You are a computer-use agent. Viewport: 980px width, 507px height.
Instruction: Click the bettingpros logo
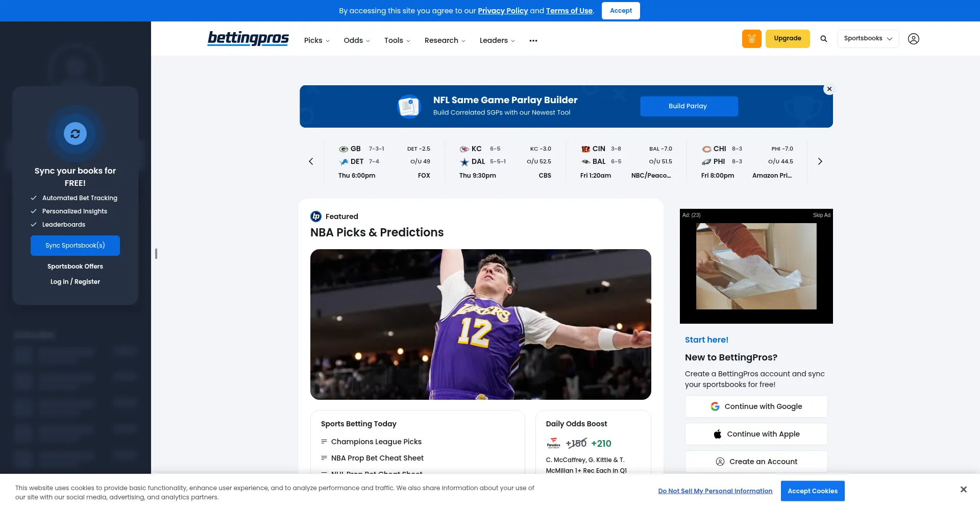pyautogui.click(x=248, y=39)
